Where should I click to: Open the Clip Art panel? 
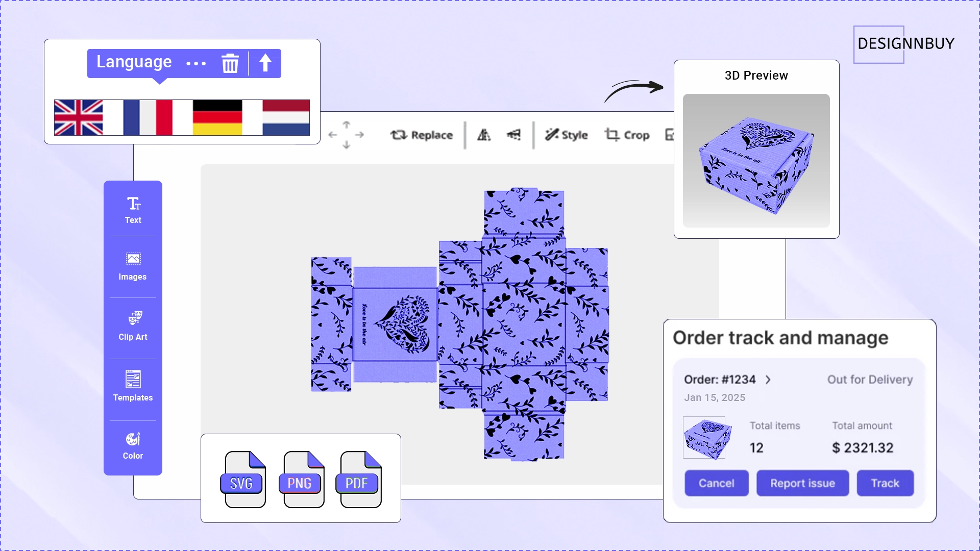133,326
